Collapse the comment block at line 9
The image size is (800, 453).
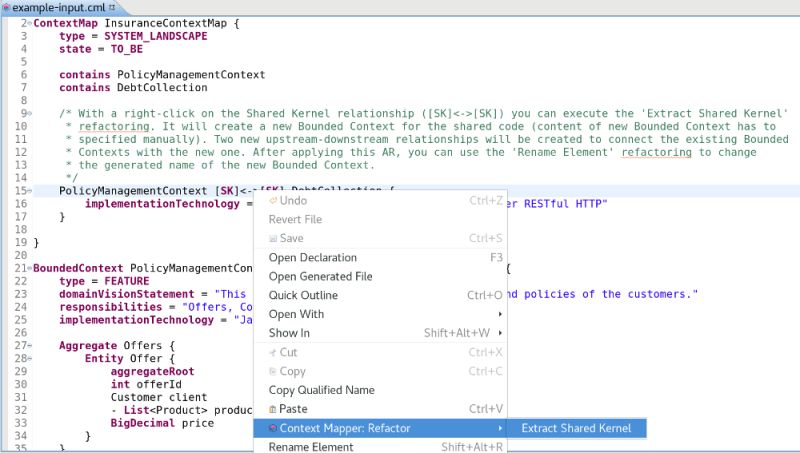30,113
